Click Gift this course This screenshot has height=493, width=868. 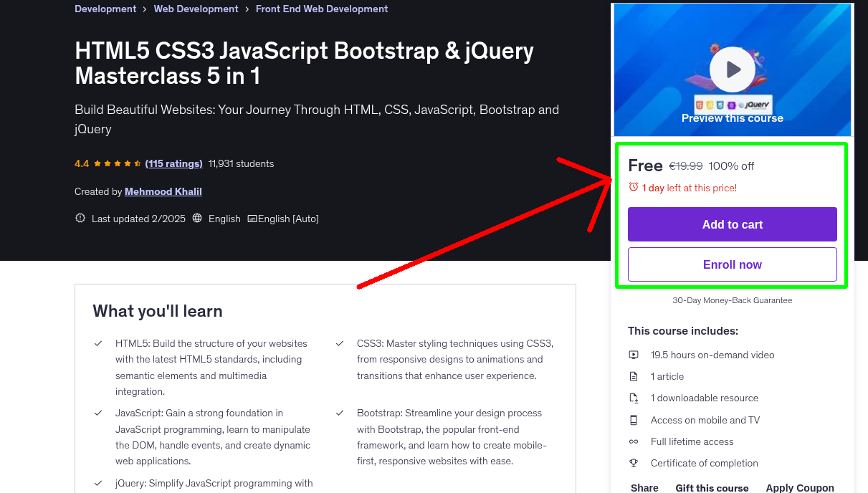(712, 488)
